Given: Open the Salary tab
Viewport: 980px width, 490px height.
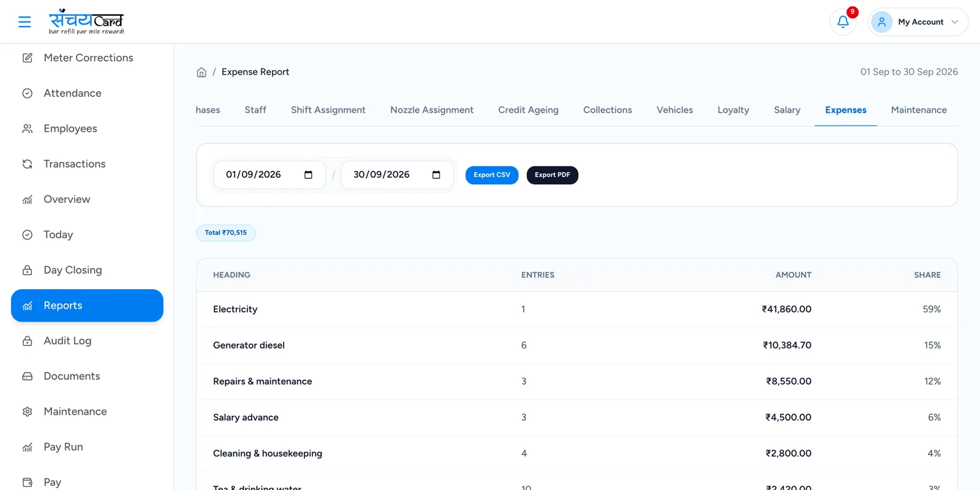Looking at the screenshot, I should click(787, 110).
